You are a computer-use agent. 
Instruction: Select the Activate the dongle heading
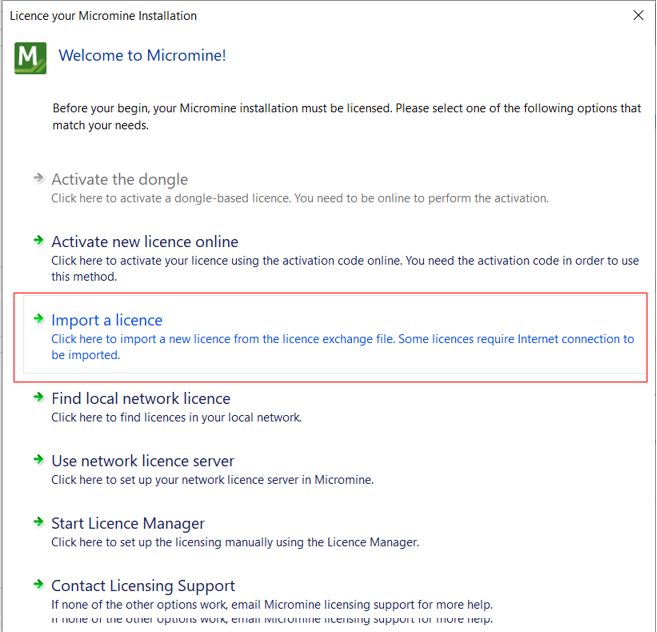tap(119, 179)
